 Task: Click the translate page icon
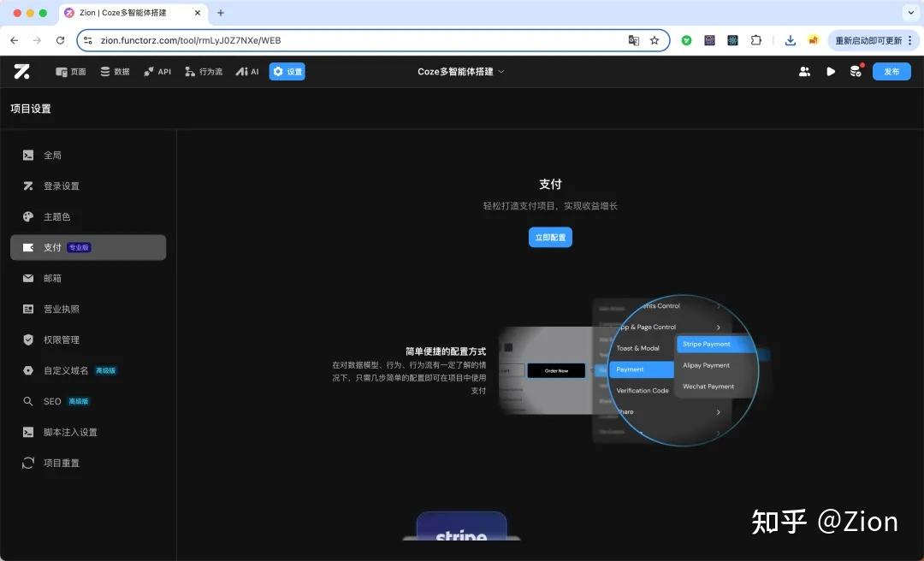tap(633, 40)
